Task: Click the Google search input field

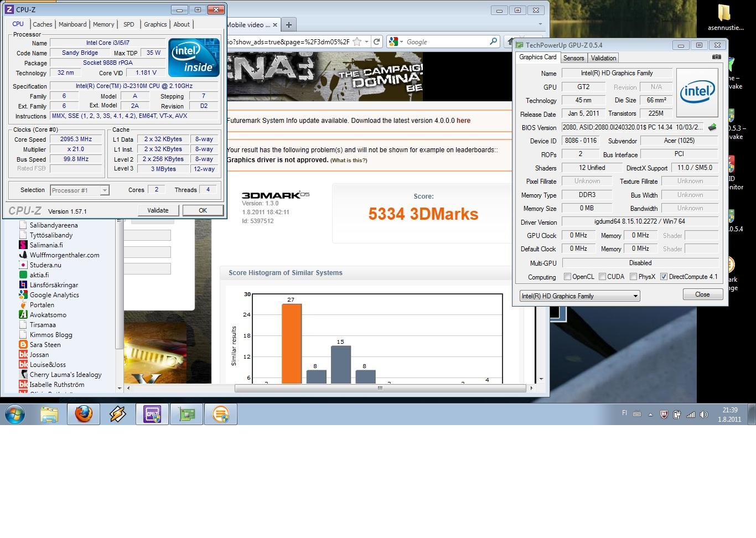Action: (x=447, y=42)
